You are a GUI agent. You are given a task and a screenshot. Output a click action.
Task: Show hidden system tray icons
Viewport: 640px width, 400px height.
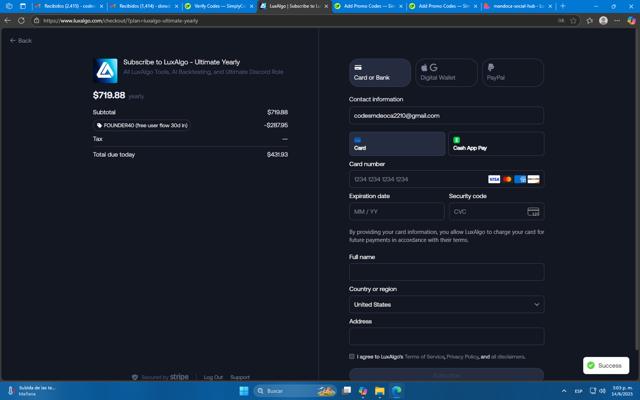click(564, 391)
